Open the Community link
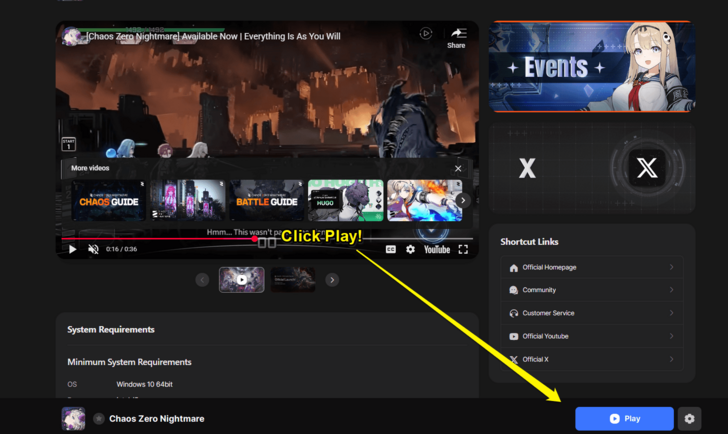Viewport: 728px width, 434px height. click(592, 290)
